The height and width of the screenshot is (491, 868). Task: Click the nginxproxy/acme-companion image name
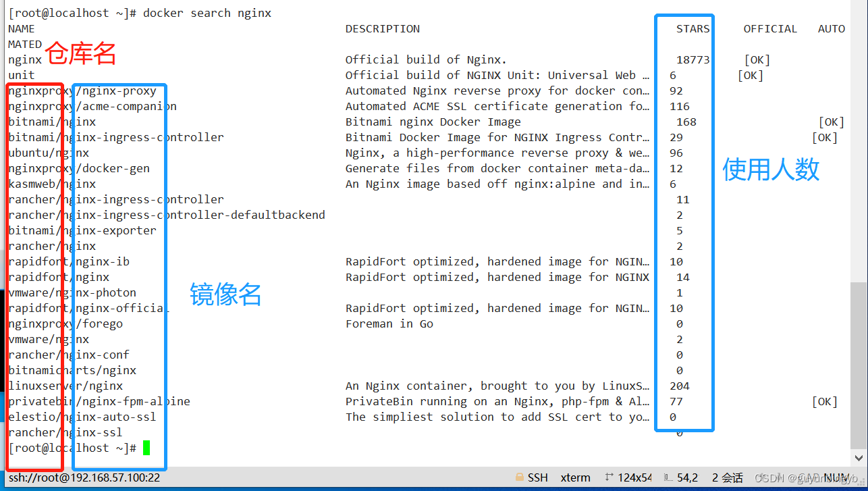(92, 106)
